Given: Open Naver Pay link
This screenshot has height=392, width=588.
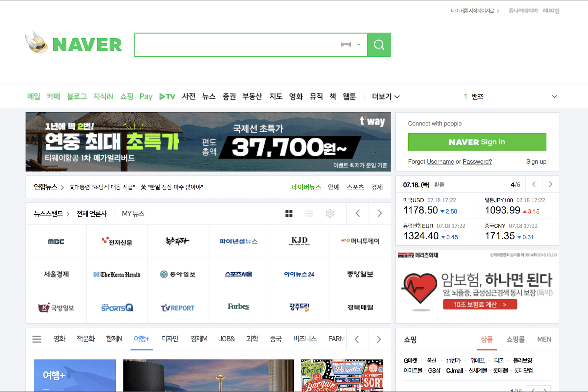Looking at the screenshot, I should point(146,96).
